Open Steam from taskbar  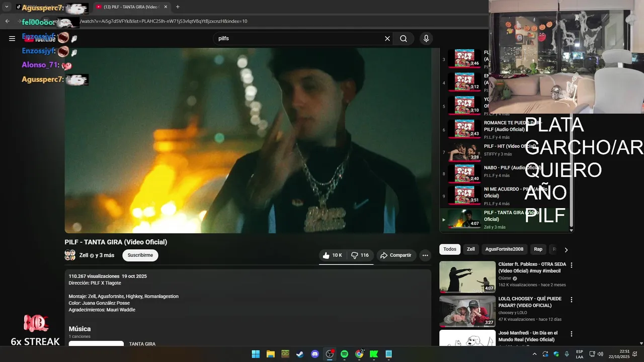click(x=300, y=354)
